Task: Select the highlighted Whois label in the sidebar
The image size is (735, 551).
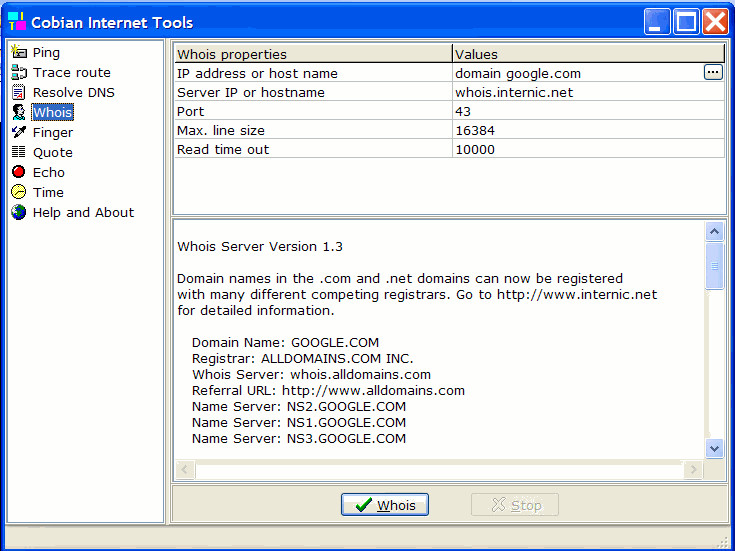Action: click(x=52, y=112)
